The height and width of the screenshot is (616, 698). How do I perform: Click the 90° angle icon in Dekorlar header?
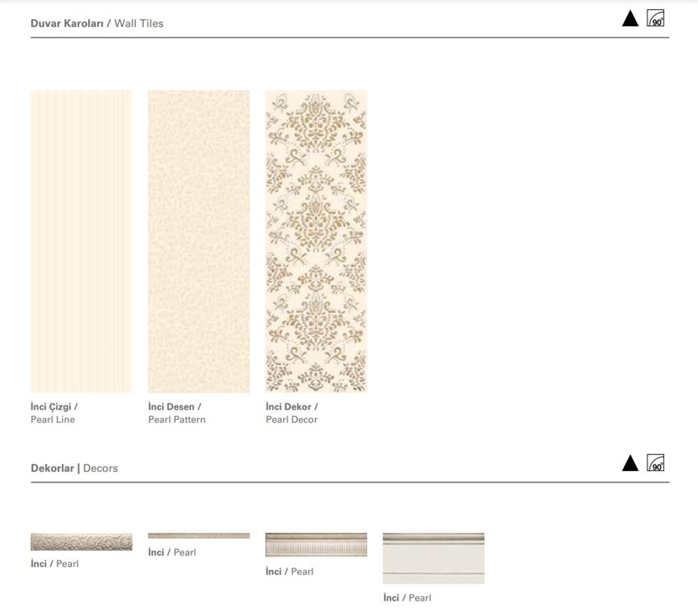[x=655, y=463]
